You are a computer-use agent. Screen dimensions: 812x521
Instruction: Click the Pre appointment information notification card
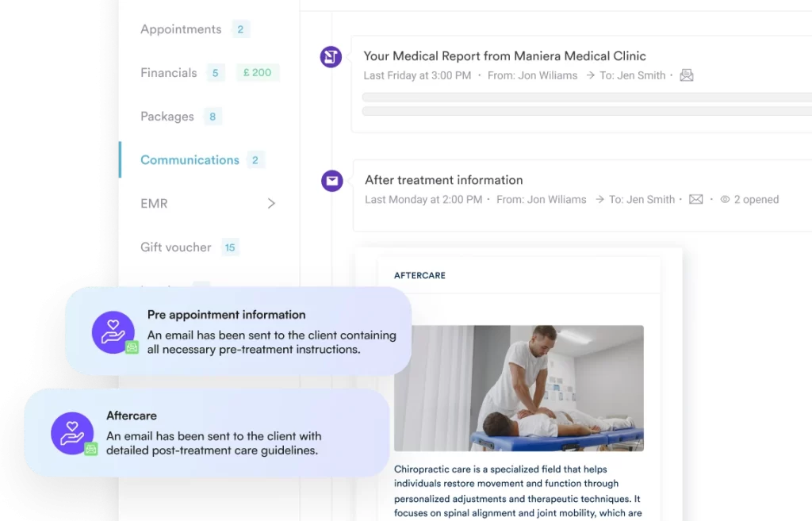tap(238, 331)
